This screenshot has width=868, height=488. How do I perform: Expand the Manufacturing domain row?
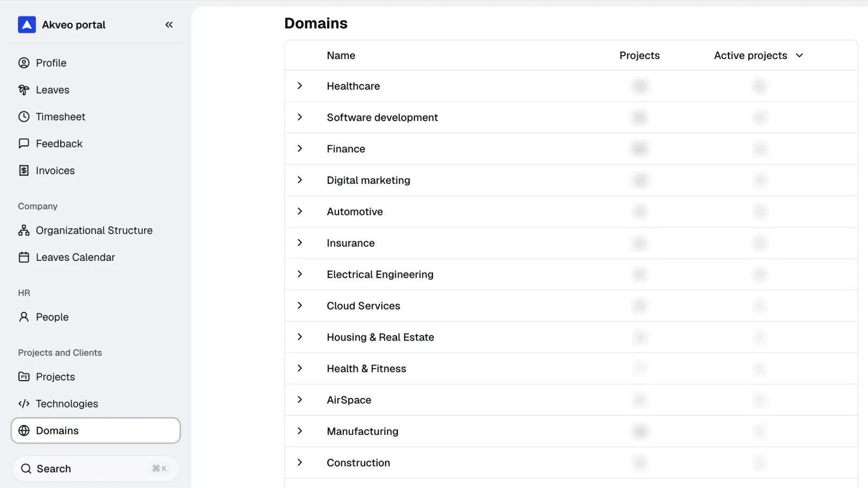point(300,432)
